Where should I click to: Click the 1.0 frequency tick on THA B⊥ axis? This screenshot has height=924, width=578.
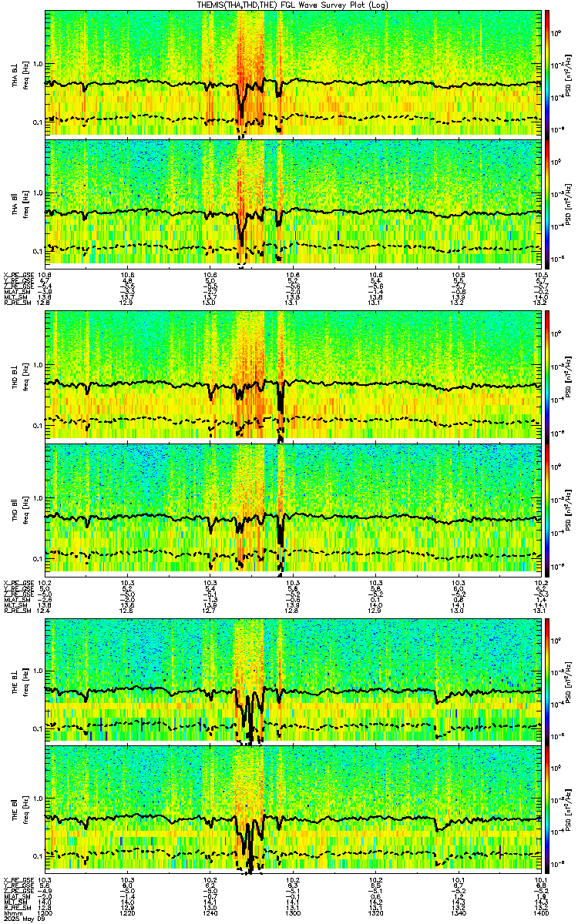[38, 64]
